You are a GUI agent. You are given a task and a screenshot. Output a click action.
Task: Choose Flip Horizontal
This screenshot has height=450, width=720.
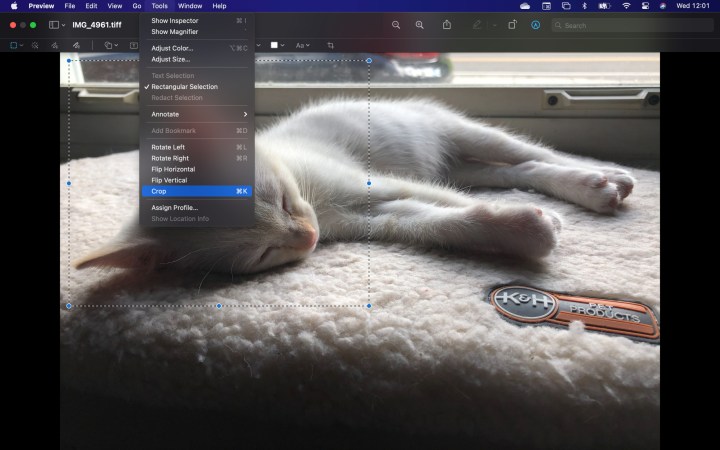pos(197,169)
